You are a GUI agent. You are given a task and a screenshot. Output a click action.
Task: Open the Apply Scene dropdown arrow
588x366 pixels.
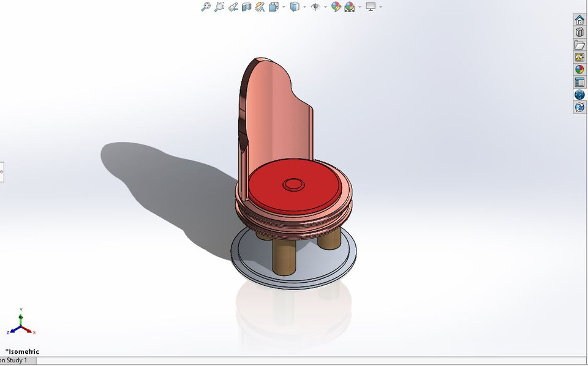[x=358, y=7]
